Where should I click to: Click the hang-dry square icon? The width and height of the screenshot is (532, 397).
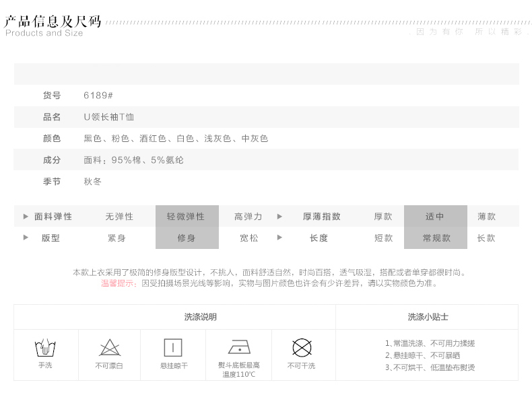click(x=173, y=347)
